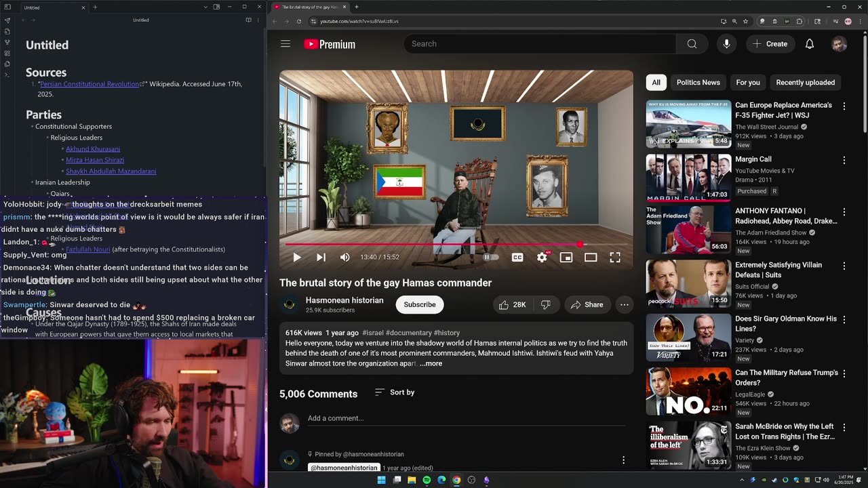Bookmark this page with star icon
This screenshot has height=488, width=868.
(745, 21)
